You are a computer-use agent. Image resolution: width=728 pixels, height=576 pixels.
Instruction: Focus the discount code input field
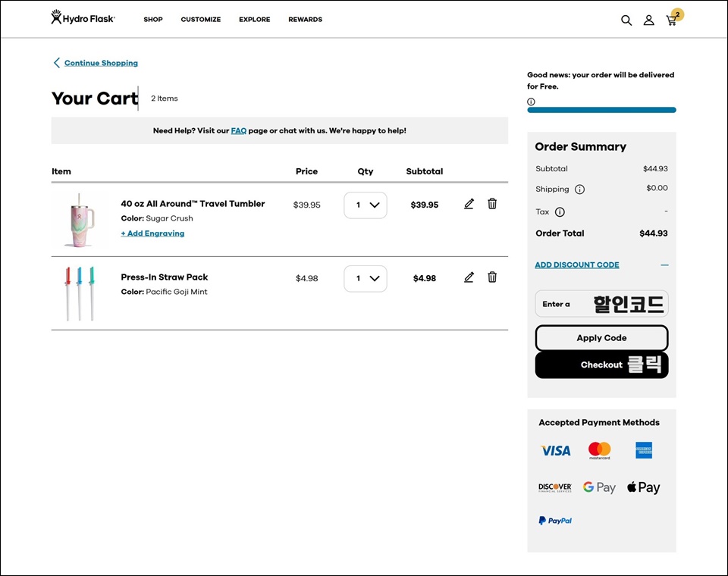601,304
